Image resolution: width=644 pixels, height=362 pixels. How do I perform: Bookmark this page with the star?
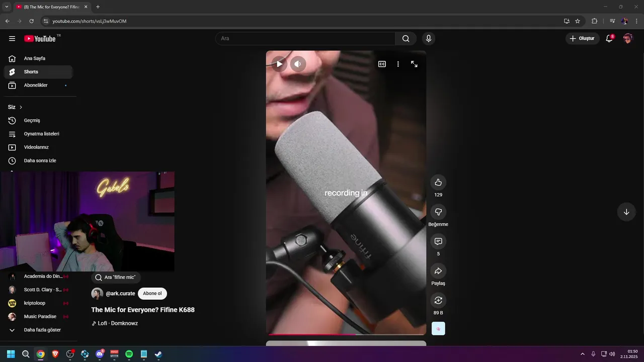point(578,21)
